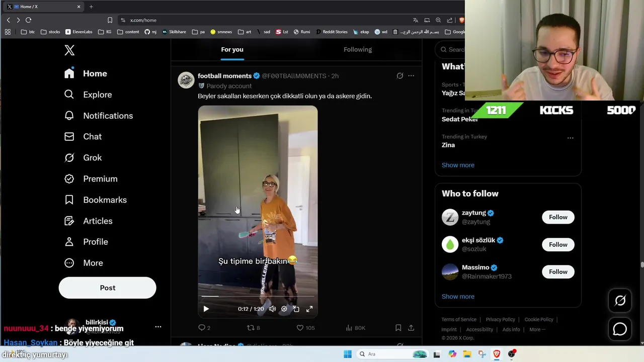Viewport: 644px width, 362px height.
Task: Open the Windows Start menu
Action: click(x=348, y=354)
